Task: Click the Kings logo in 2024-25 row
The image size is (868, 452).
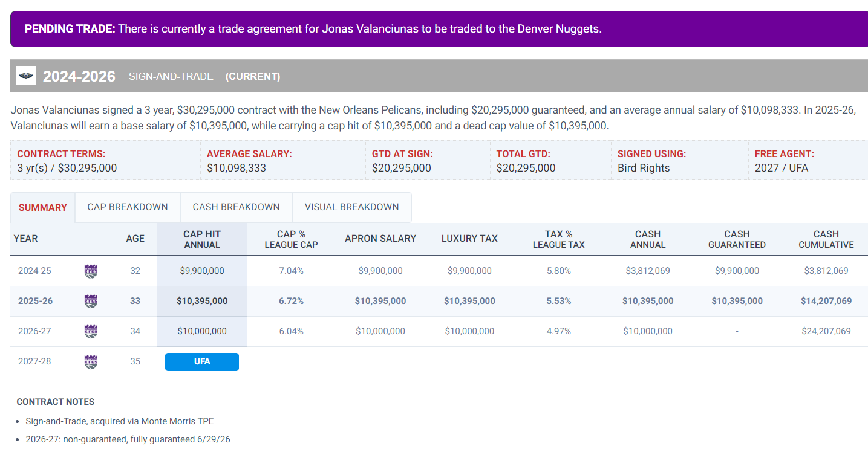Action: pyautogui.click(x=91, y=271)
